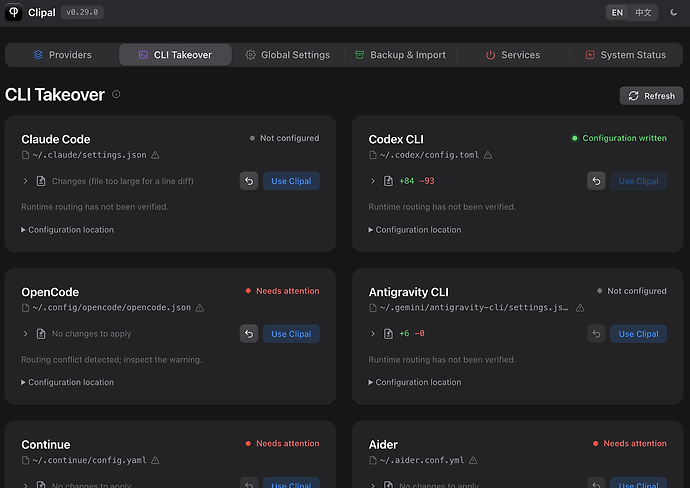Screen dimensions: 690x488
Task: Click the Continue card title
Action: coord(46,445)
